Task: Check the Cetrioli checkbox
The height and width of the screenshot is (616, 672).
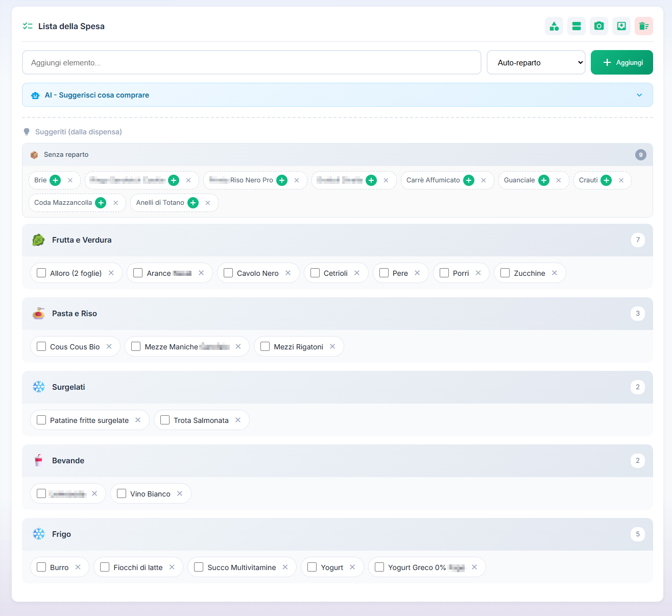Action: (315, 273)
